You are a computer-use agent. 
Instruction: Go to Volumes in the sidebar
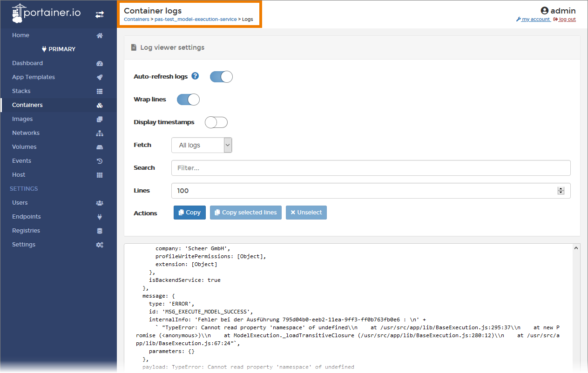pyautogui.click(x=24, y=147)
